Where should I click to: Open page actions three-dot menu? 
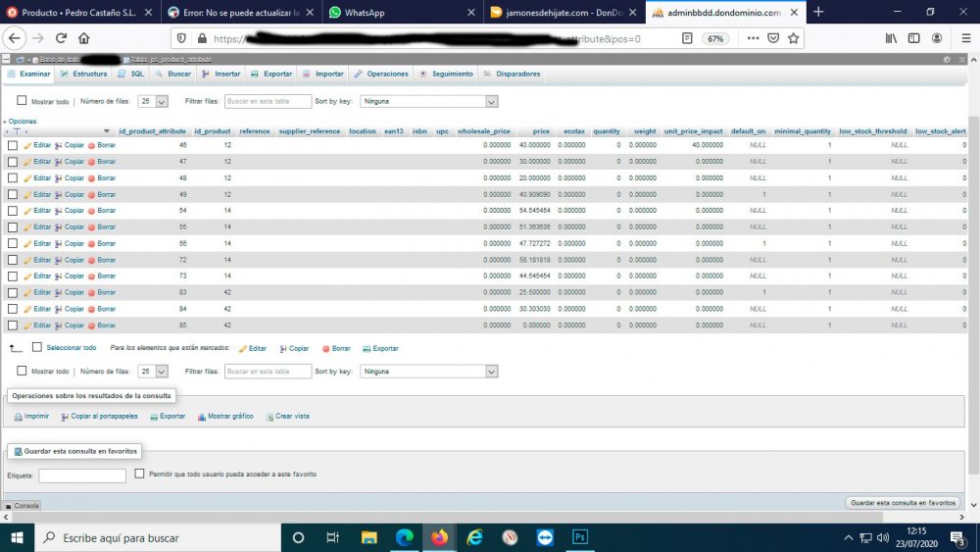(x=753, y=38)
